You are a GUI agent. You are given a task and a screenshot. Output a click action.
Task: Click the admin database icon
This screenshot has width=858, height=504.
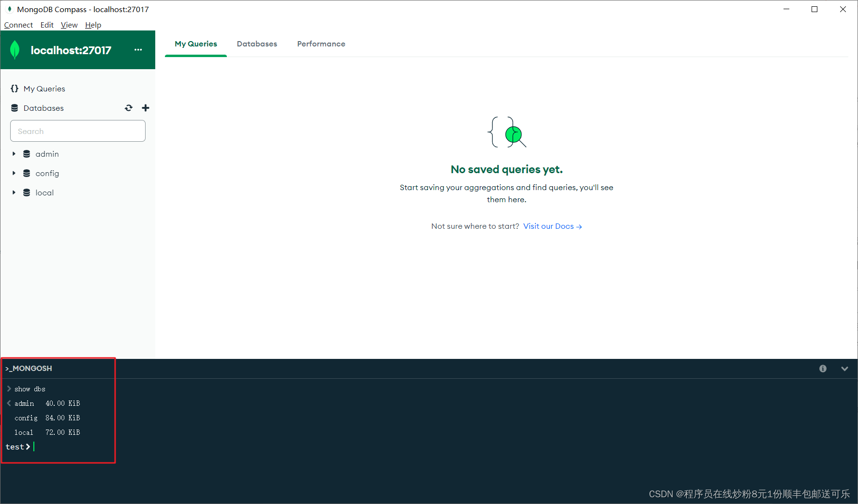[x=27, y=154]
